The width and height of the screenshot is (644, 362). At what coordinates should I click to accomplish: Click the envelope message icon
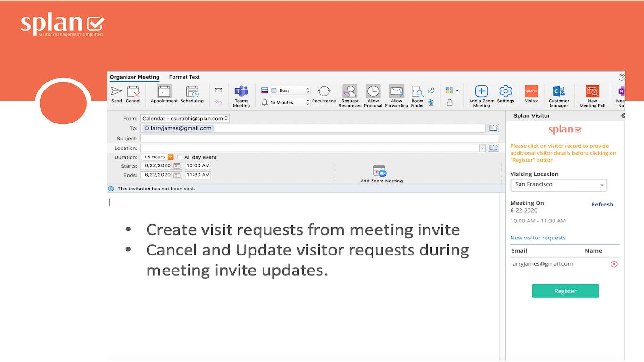tap(218, 90)
